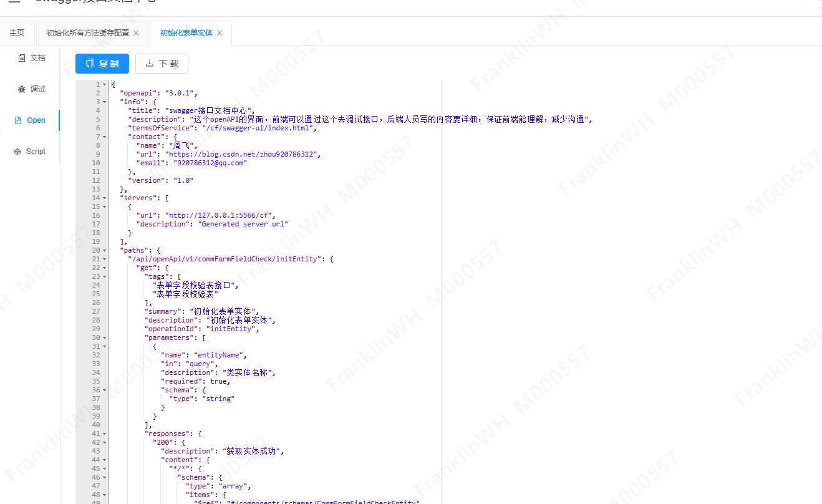This screenshot has height=504, width=822.
Task: Click the file icon beside Open
Action: pyautogui.click(x=18, y=120)
